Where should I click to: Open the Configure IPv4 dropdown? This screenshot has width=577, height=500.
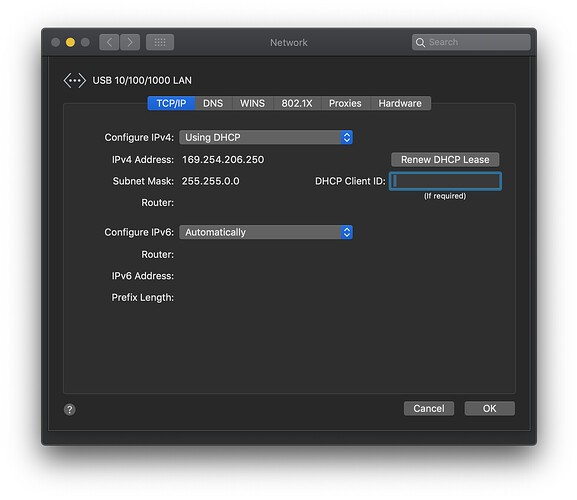[x=266, y=137]
